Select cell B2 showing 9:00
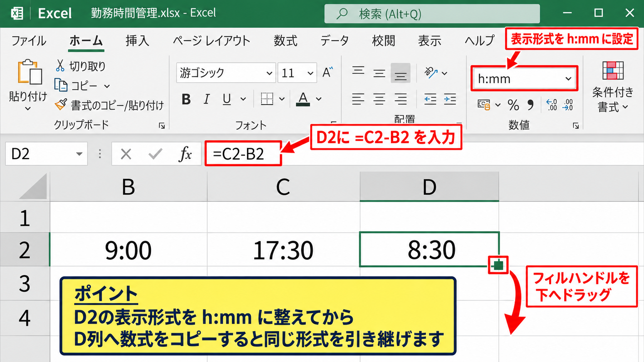Screen dimensions: 644x362 point(128,249)
